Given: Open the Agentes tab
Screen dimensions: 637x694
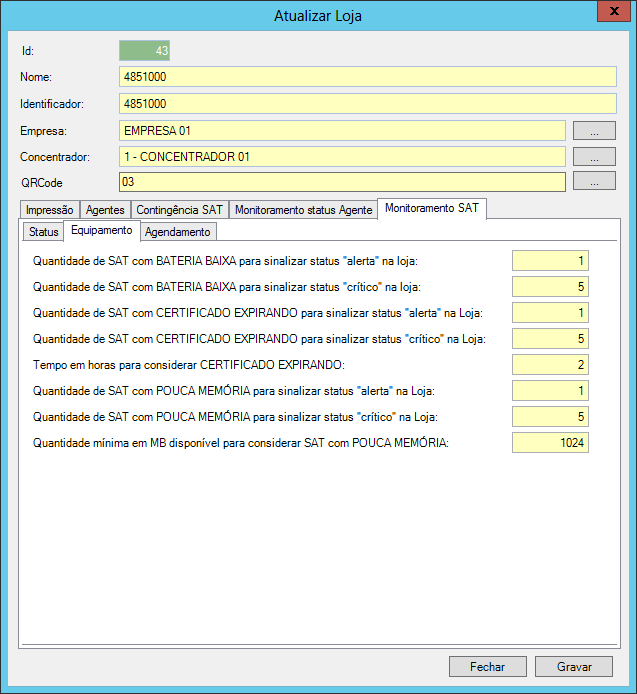Looking at the screenshot, I should click(x=105, y=210).
